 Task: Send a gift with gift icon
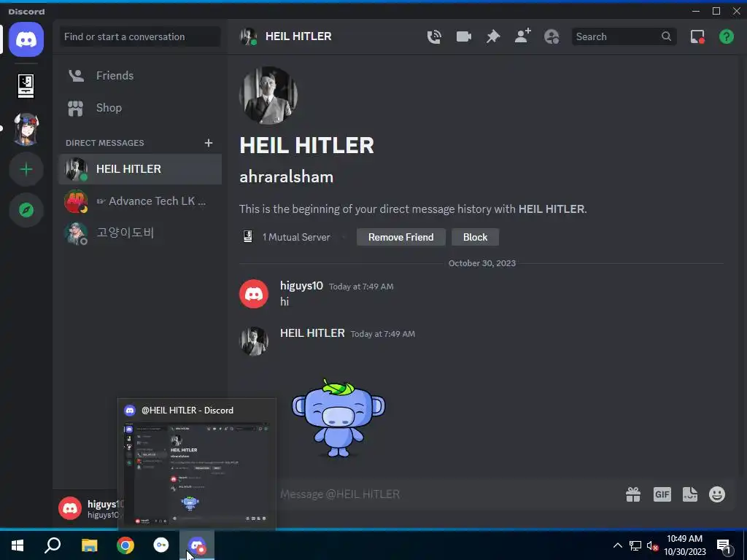click(x=633, y=494)
